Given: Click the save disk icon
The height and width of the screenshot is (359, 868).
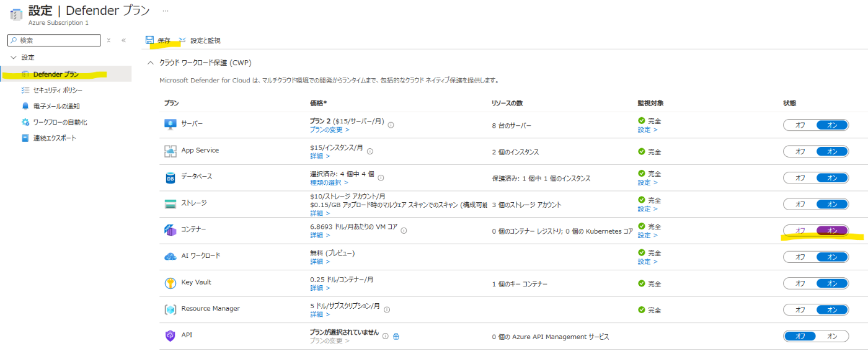Looking at the screenshot, I should pyautogui.click(x=149, y=40).
